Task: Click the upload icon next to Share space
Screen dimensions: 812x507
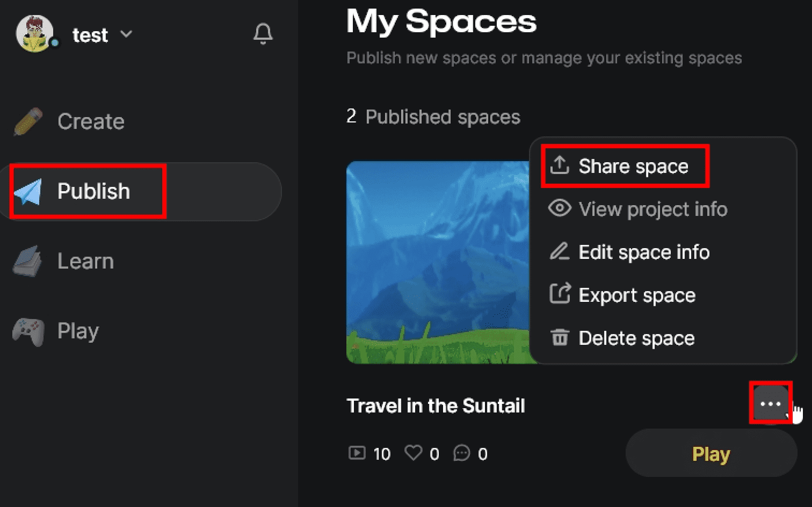Action: pyautogui.click(x=560, y=165)
